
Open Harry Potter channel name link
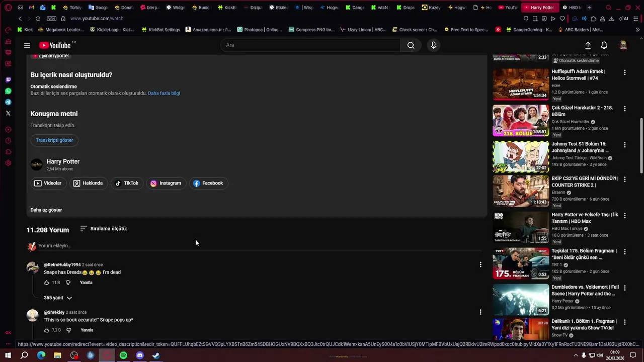tap(63, 161)
